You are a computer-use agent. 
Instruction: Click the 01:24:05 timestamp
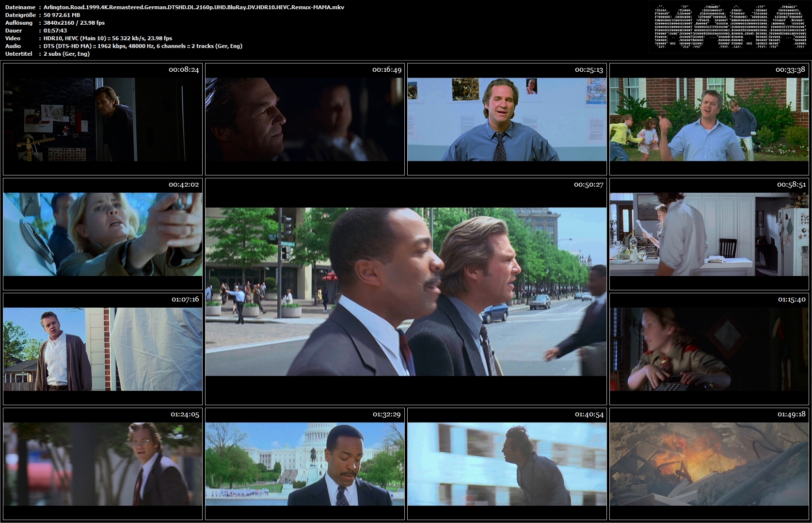click(x=185, y=414)
